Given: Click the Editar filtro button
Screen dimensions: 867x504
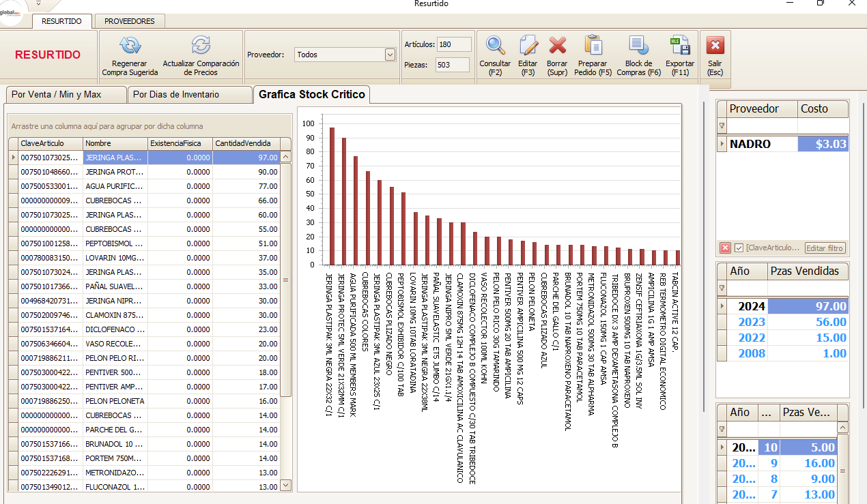Looking at the screenshot, I should 825,248.
